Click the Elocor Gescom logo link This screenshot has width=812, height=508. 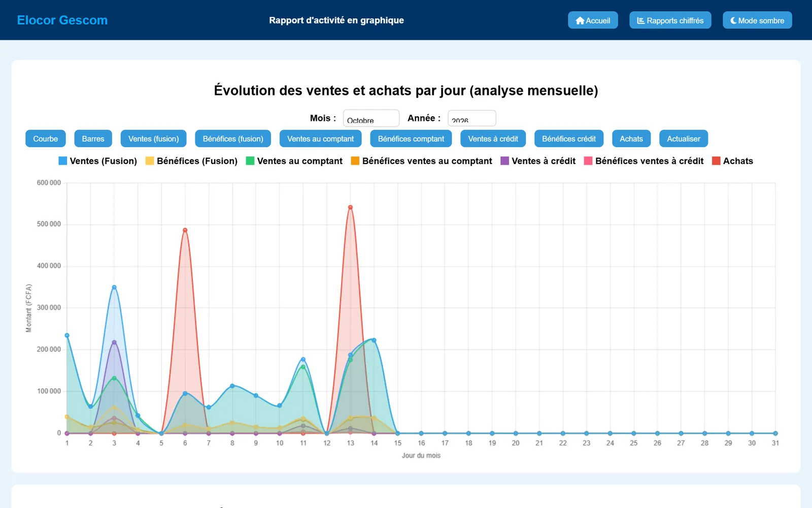(x=62, y=20)
